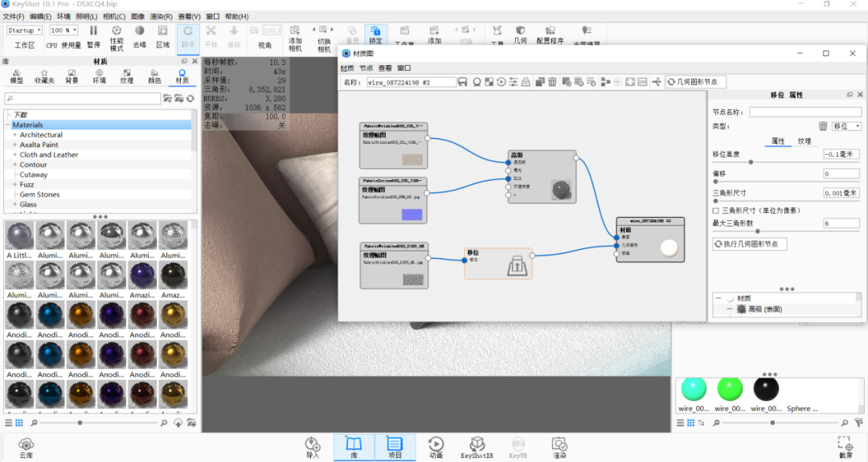Add a camera with the 添加相机 icon
This screenshot has width=868, height=462.
[295, 39]
